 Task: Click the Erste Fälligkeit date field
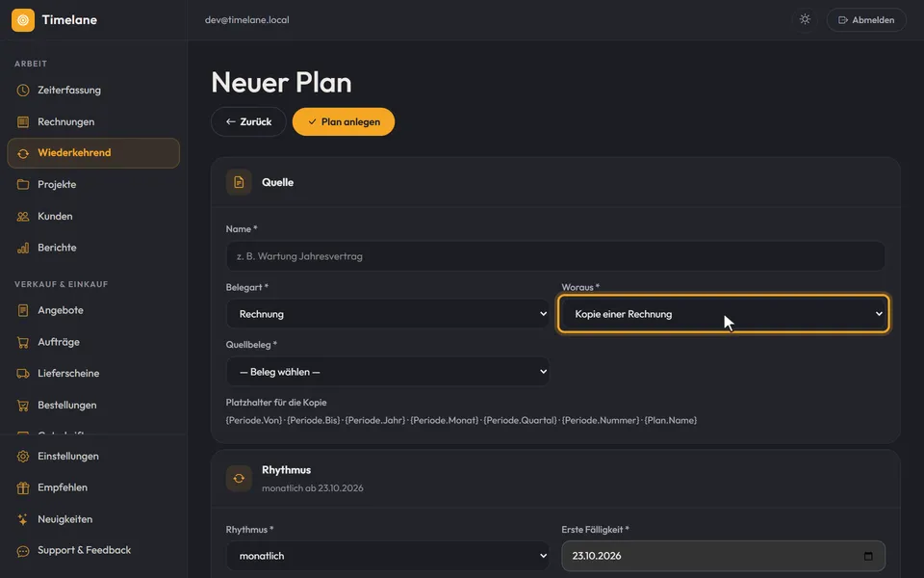click(x=724, y=556)
